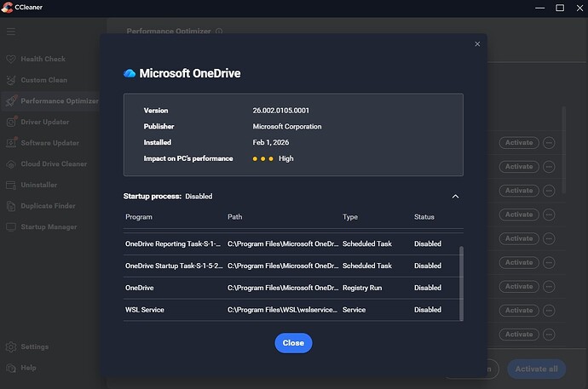The width and height of the screenshot is (588, 389).
Task: Select the OneDrive Reporting Task row
Action: pos(291,243)
